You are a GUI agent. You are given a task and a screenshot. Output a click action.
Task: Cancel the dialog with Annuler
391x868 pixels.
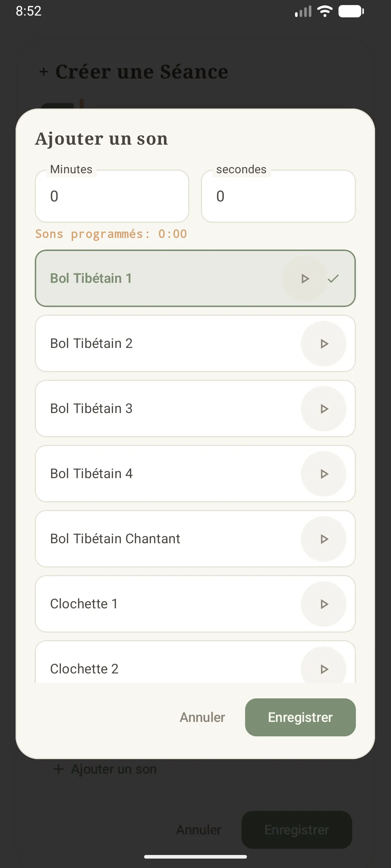(x=202, y=717)
